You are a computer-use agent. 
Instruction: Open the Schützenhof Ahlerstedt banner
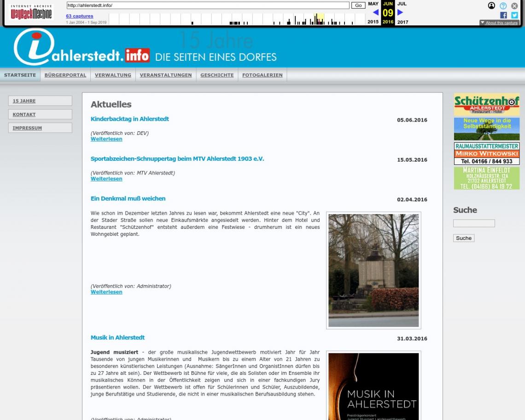[486, 104]
